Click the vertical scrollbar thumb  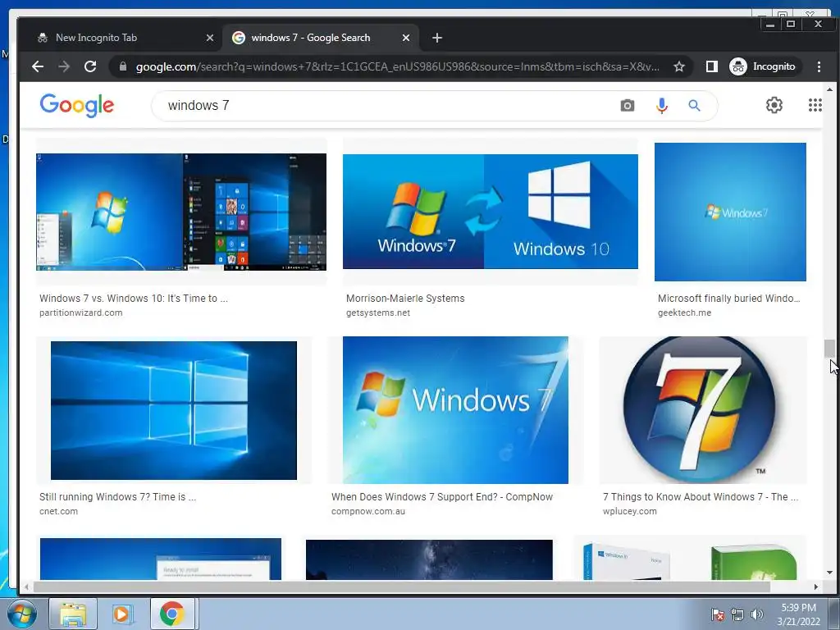click(x=829, y=349)
